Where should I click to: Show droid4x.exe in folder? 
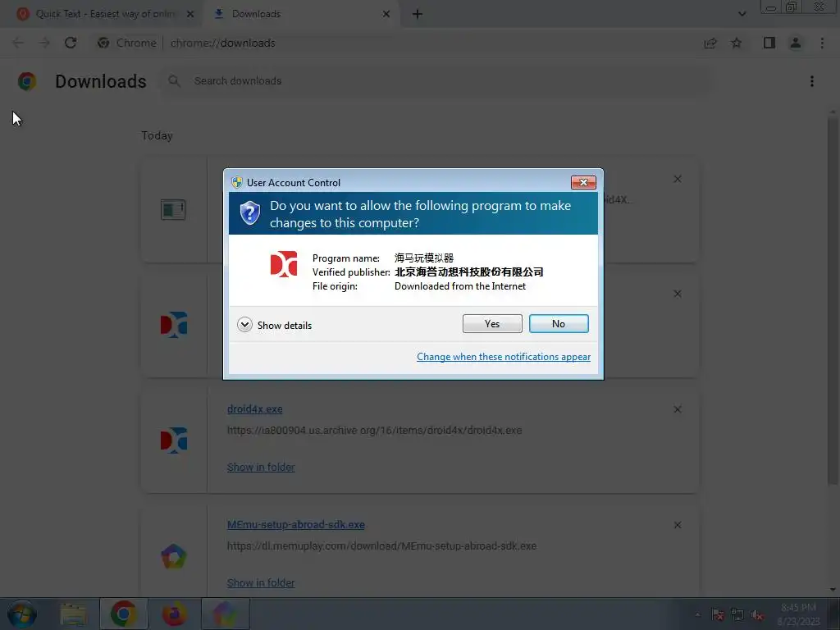pos(261,467)
